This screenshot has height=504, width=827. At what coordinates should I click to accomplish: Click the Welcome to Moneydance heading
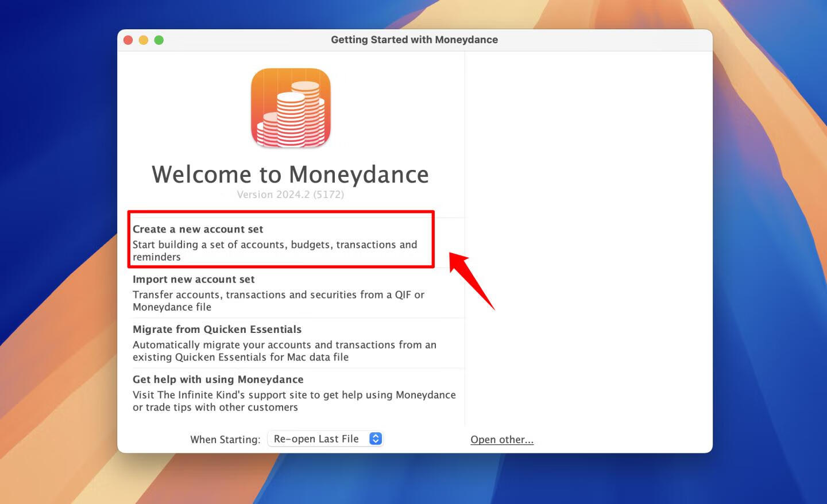291,175
